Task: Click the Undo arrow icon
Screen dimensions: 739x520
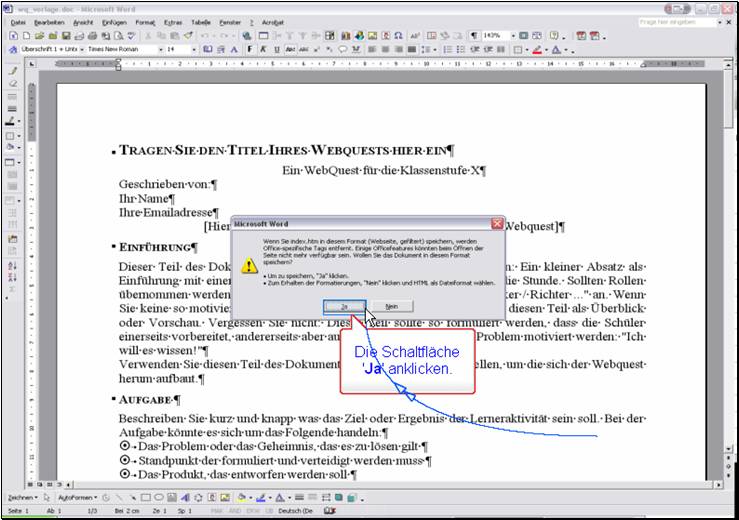Action: click(x=203, y=35)
